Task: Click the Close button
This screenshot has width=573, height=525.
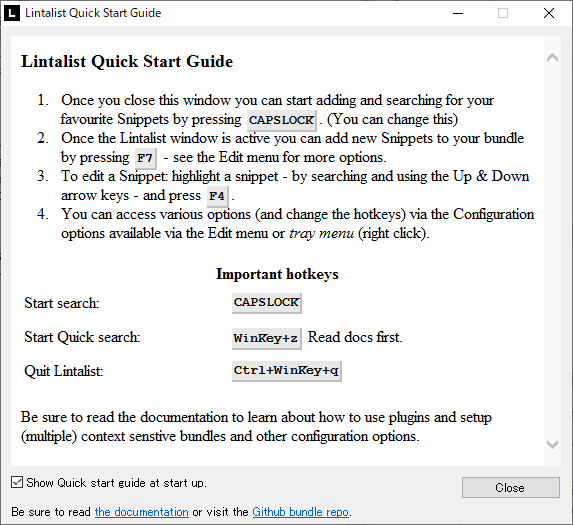Action: [x=511, y=487]
